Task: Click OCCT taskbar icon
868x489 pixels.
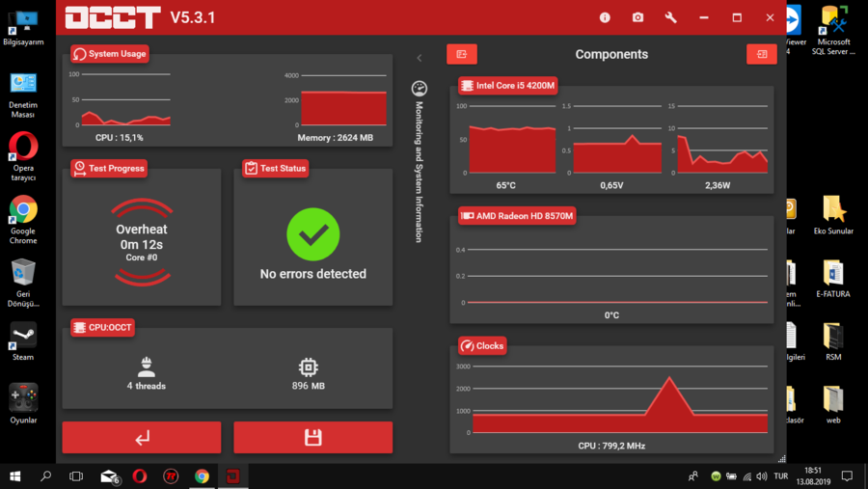Action: pos(233,476)
